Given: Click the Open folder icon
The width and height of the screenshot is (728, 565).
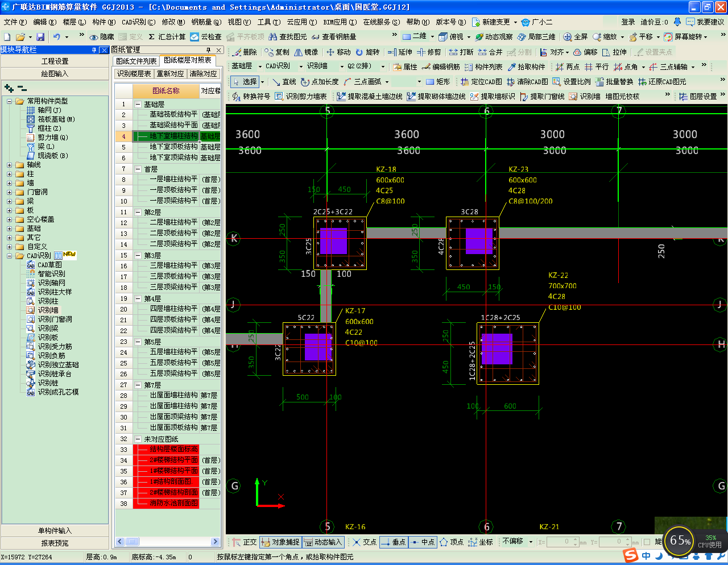Looking at the screenshot, I should click(20, 36).
